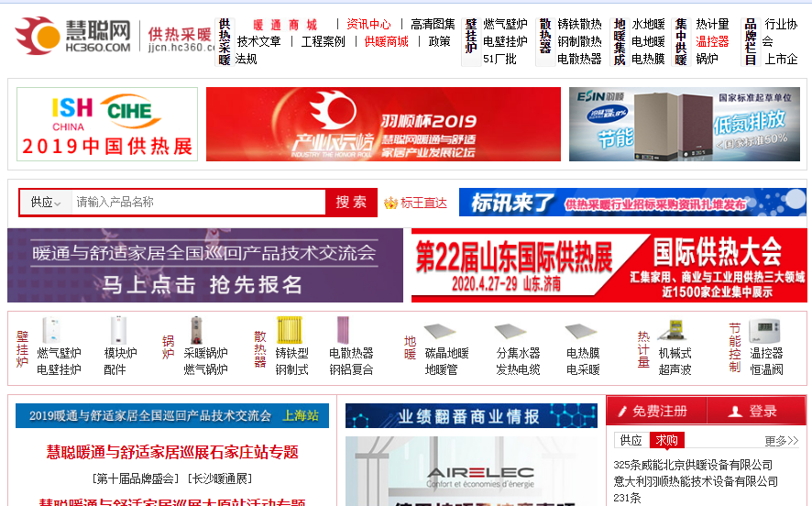Screen dimensions: 812x506
Task: Open the 超声波 category link
Action: click(675, 369)
